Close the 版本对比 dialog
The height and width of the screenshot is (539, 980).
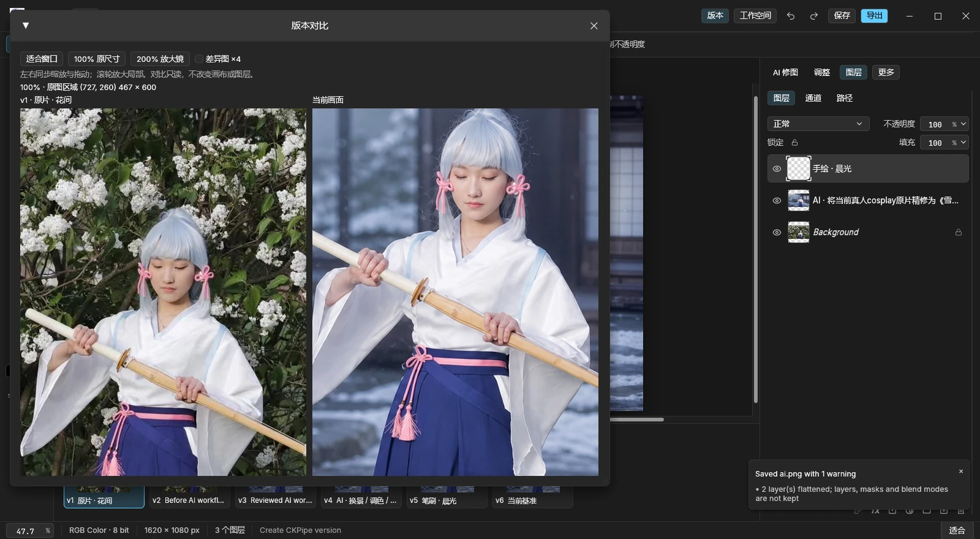[594, 26]
